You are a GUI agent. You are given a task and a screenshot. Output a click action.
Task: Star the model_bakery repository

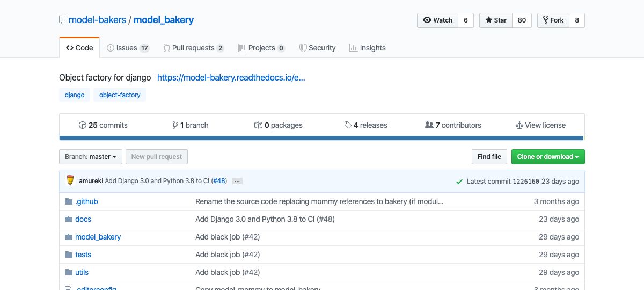tap(496, 20)
